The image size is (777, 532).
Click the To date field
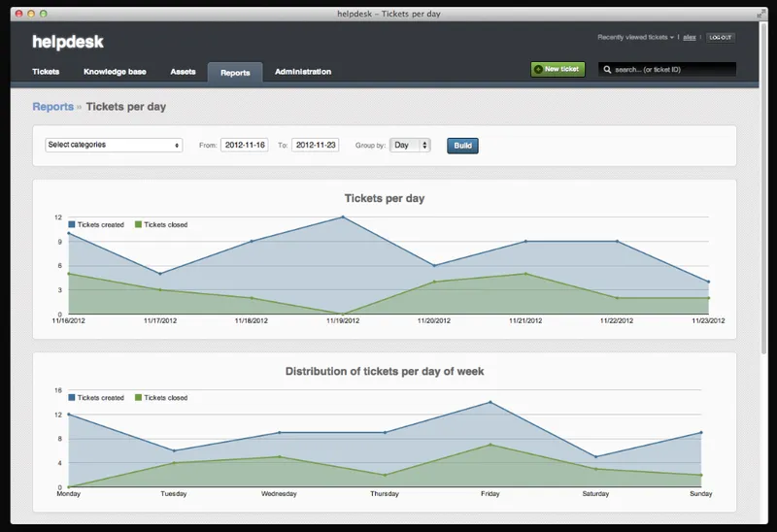click(315, 146)
